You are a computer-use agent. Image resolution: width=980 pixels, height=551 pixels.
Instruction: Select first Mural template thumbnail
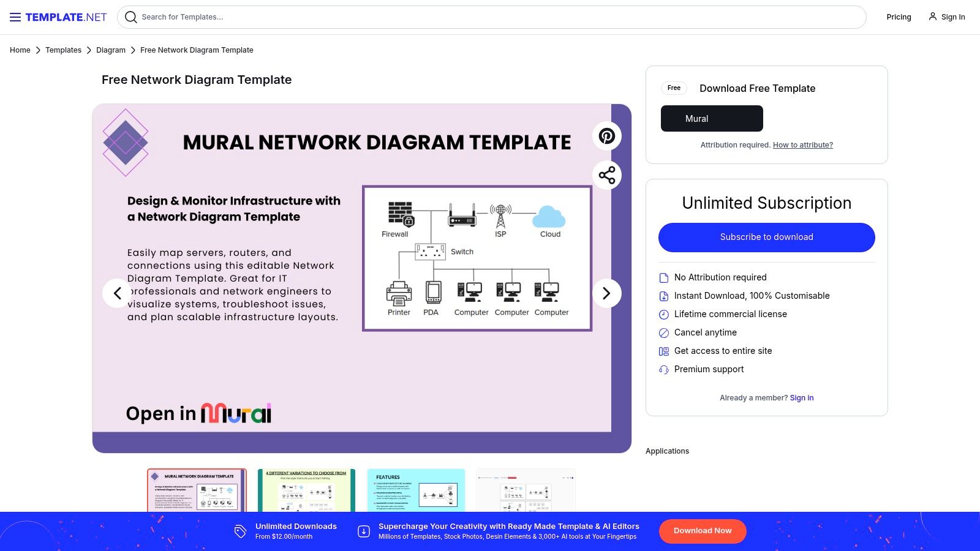click(x=197, y=490)
